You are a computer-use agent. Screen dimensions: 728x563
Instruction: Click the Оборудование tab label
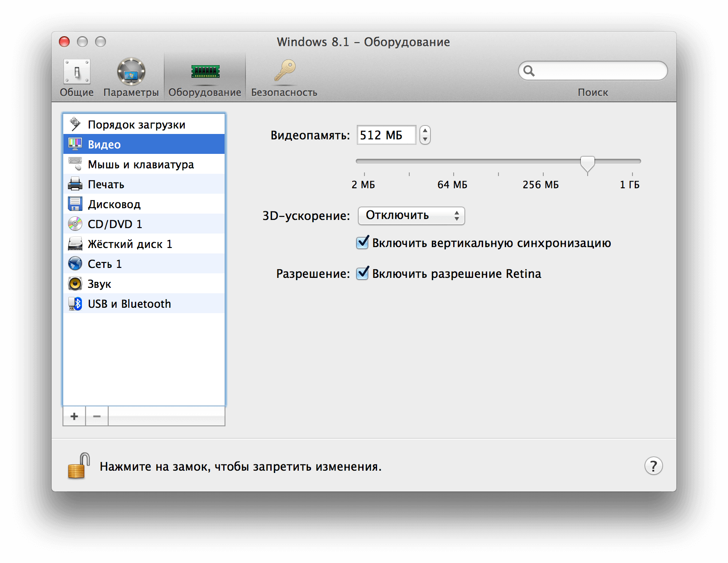tap(205, 92)
